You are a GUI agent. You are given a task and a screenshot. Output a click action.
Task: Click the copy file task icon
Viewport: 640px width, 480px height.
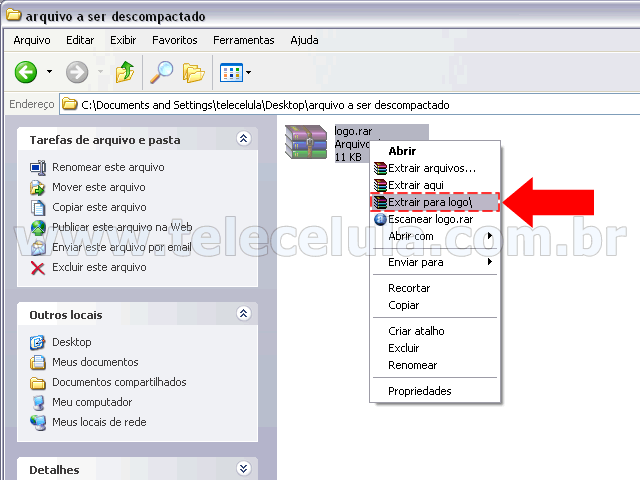pos(38,207)
